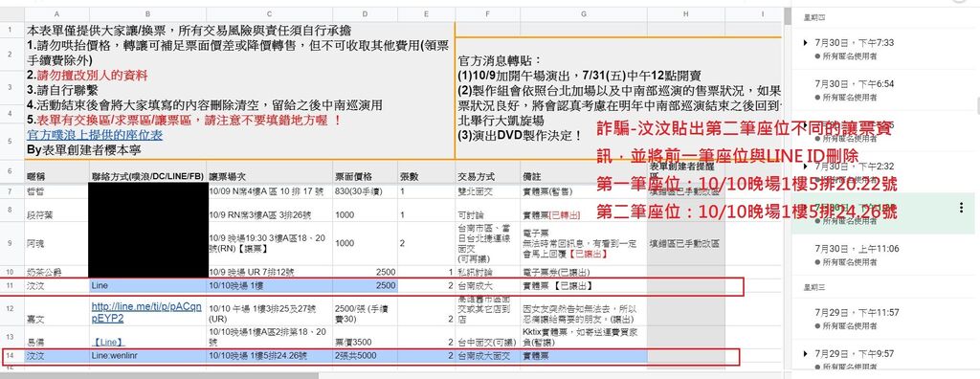The width and height of the screenshot is (980, 379).
Task: Open the line.me link in row 12
Action: pos(146,313)
